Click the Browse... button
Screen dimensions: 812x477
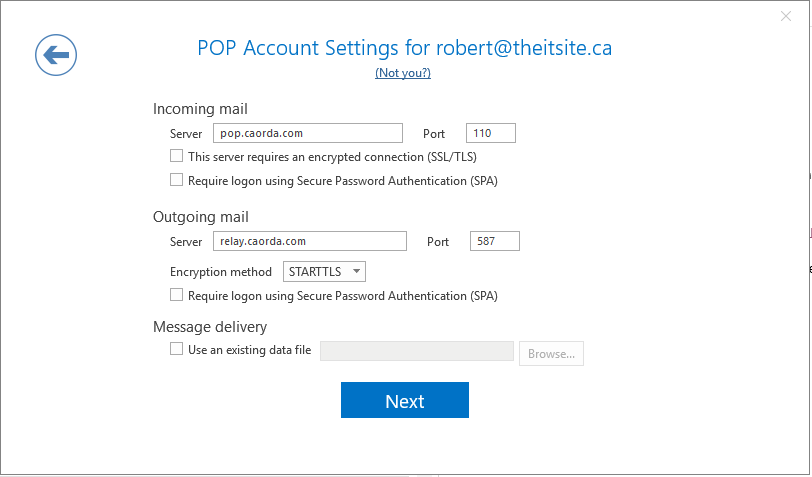click(x=552, y=354)
